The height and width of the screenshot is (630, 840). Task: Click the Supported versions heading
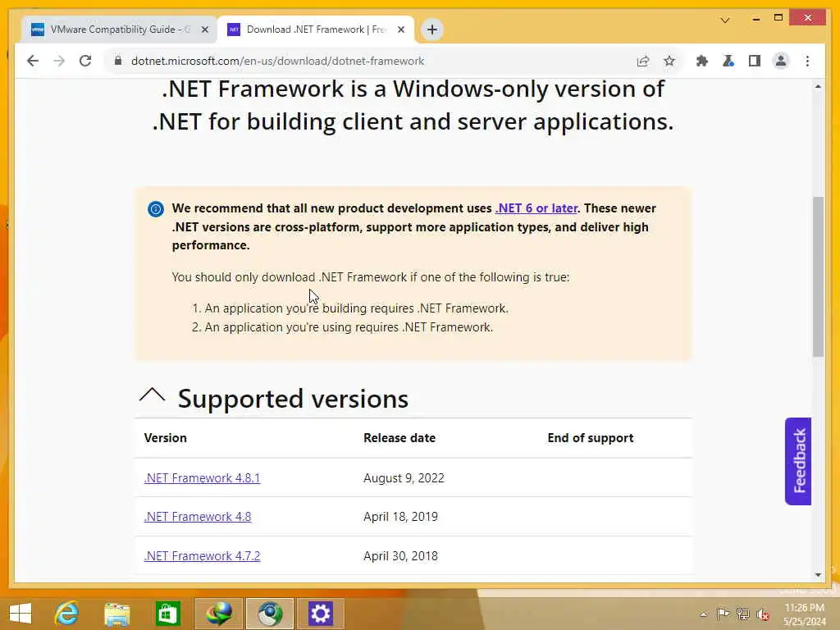(293, 399)
